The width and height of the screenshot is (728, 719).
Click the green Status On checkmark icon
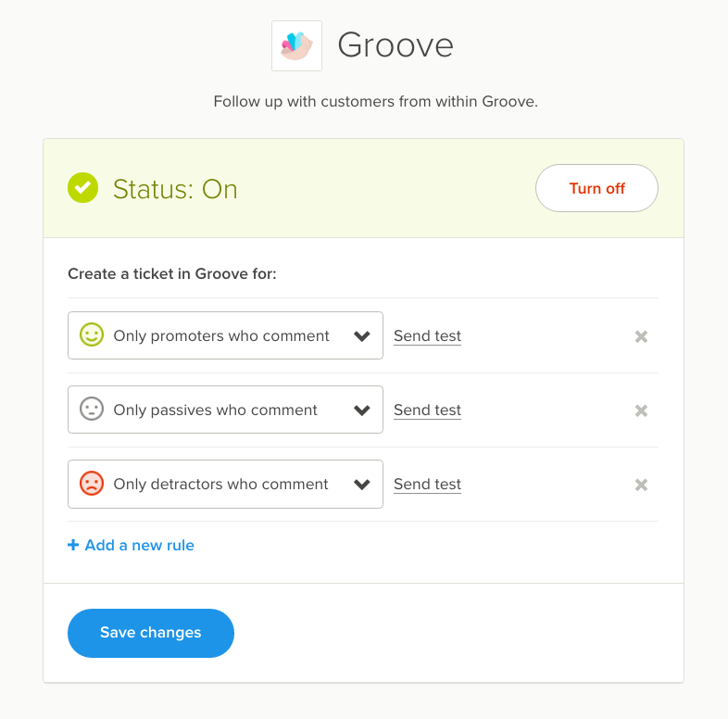82,188
